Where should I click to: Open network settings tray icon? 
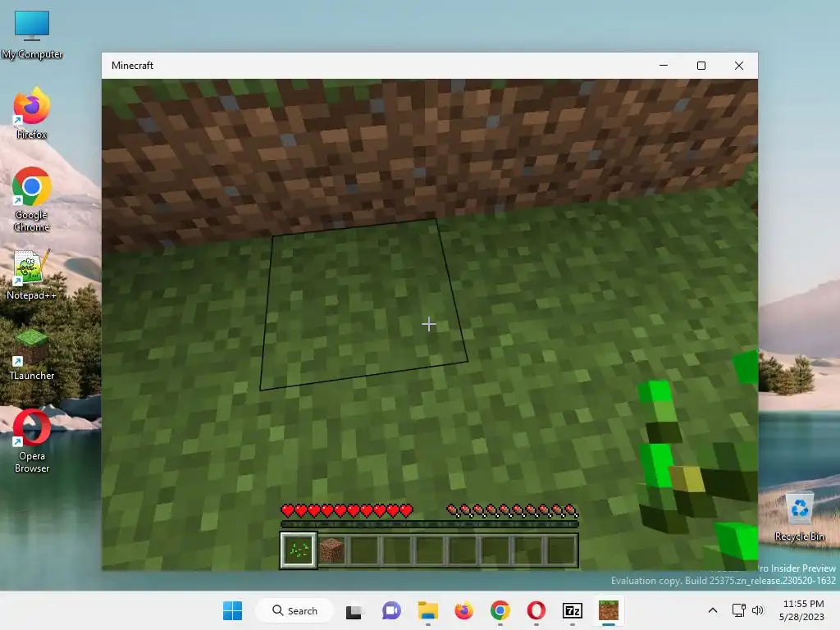coord(739,610)
